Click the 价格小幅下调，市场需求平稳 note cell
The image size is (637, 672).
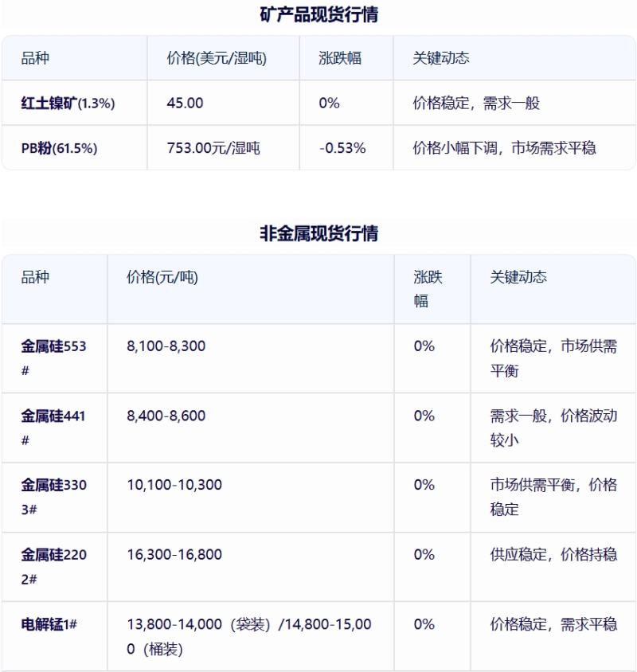click(505, 148)
